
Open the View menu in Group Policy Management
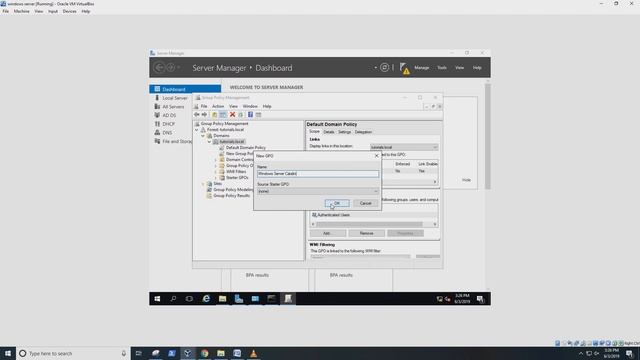tap(233, 107)
